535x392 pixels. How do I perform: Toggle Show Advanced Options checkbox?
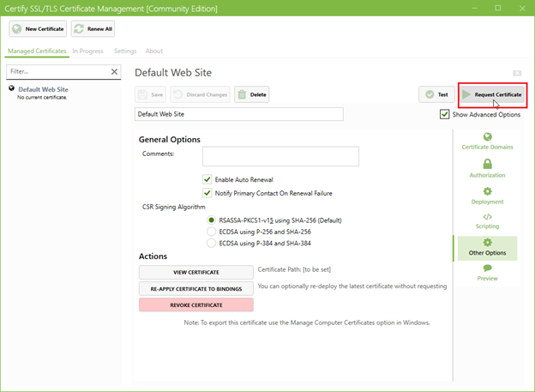click(x=444, y=114)
